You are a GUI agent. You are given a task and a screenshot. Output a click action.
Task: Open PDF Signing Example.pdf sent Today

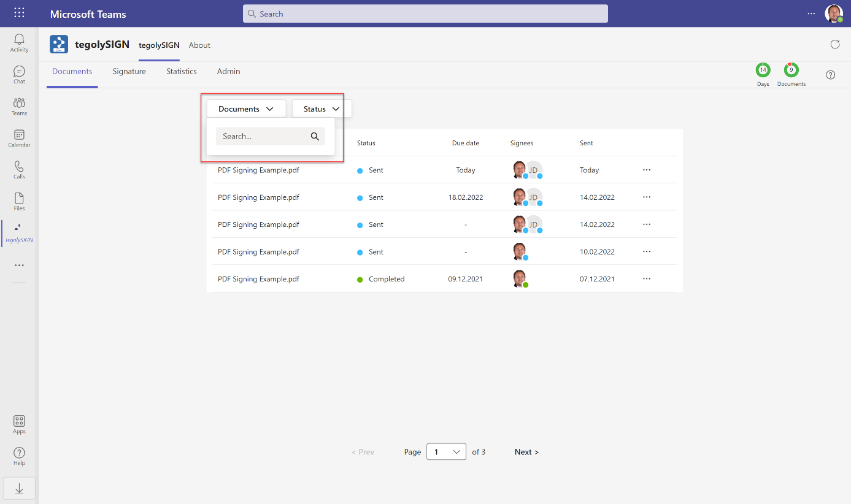pos(258,170)
